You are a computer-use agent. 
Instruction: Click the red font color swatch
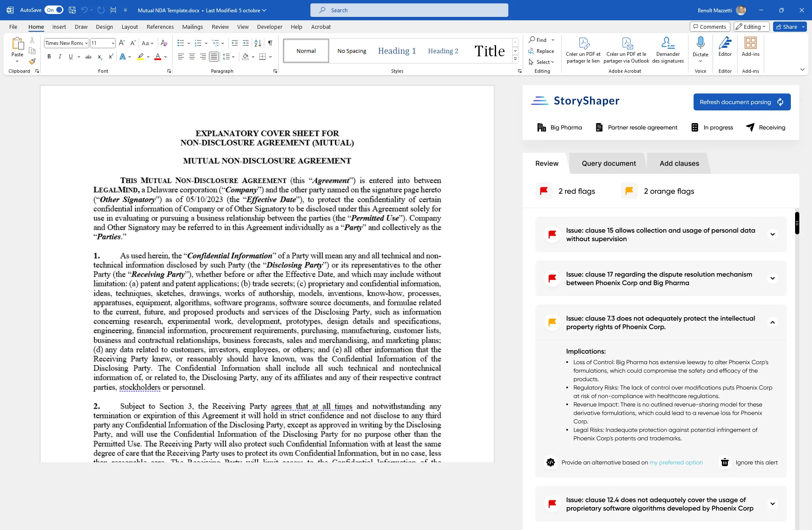pos(158,57)
